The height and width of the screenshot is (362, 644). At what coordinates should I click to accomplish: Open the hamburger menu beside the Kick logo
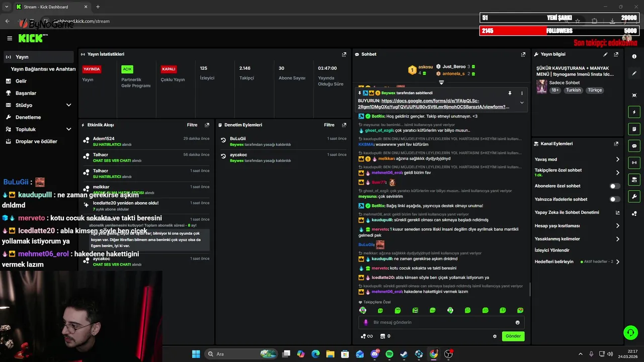[10, 38]
